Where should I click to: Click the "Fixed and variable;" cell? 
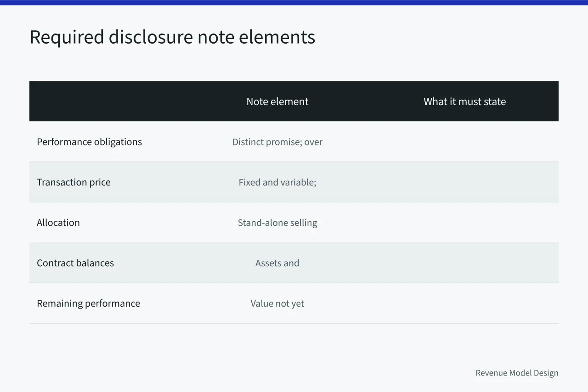pyautogui.click(x=277, y=182)
